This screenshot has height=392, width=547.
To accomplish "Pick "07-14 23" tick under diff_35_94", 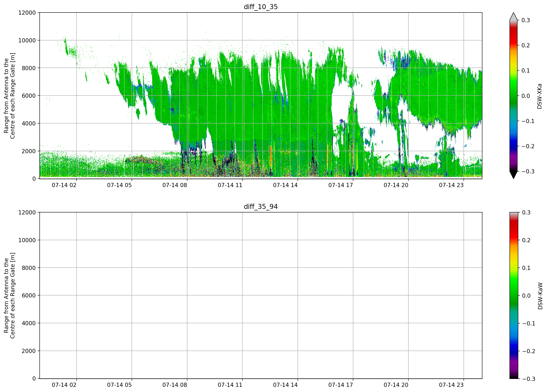I will (451, 385).
